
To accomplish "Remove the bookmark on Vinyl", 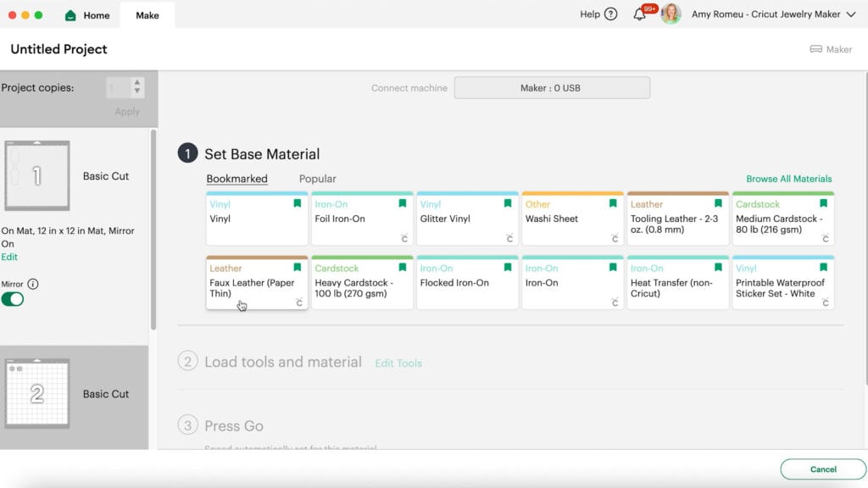I will 298,203.
